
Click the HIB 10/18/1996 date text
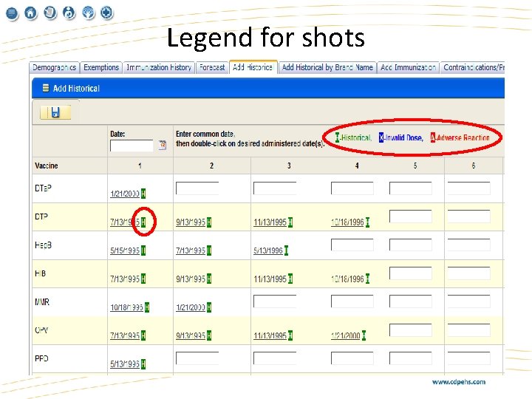(x=348, y=279)
